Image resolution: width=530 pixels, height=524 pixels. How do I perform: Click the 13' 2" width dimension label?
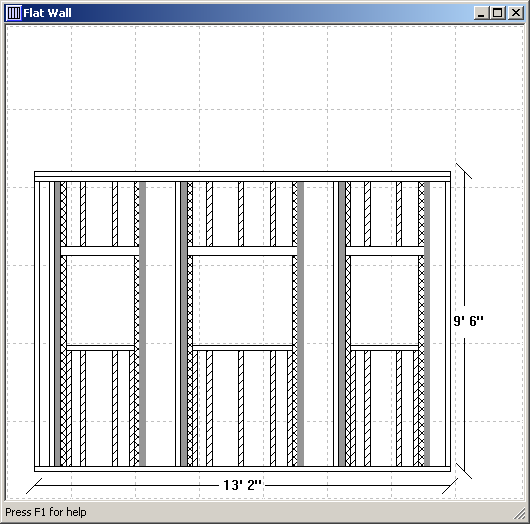pos(242,485)
